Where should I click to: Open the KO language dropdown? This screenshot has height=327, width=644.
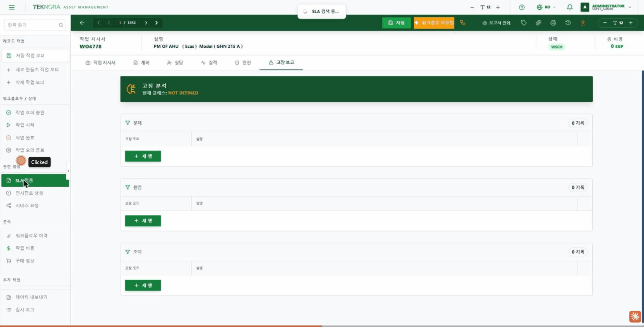tap(546, 7)
